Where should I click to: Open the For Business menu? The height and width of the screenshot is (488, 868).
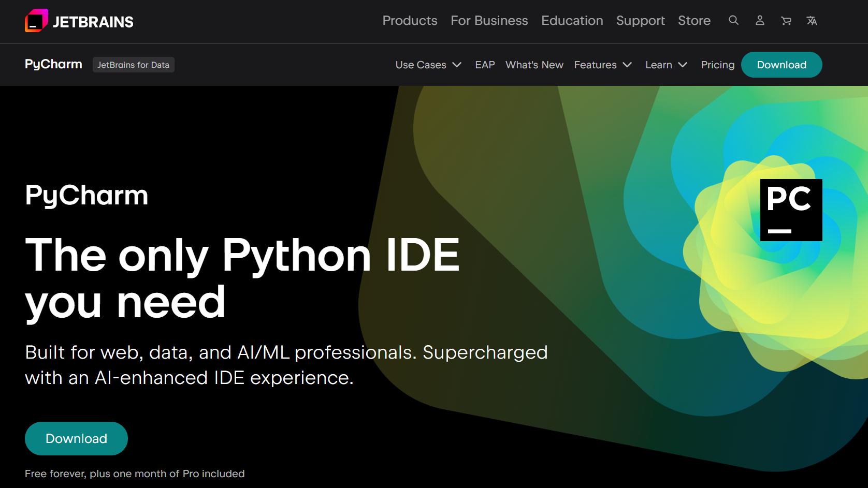tap(489, 21)
